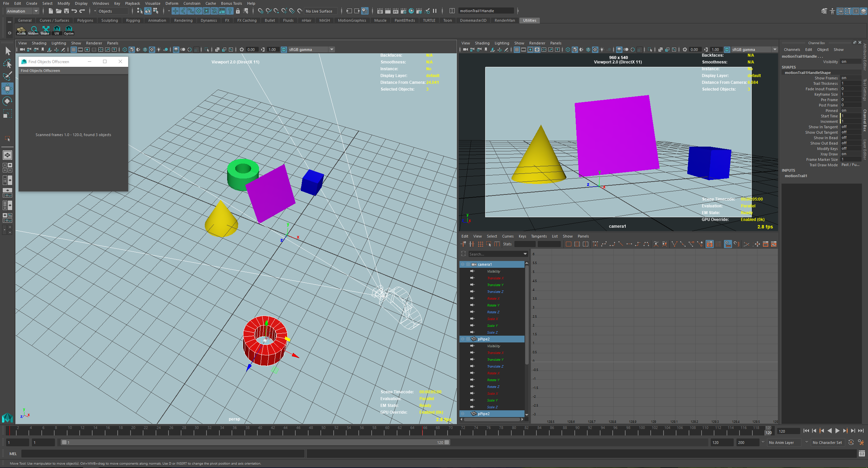Go to end of playback range
Viewport: 868px width, 468px height.
coord(861,431)
